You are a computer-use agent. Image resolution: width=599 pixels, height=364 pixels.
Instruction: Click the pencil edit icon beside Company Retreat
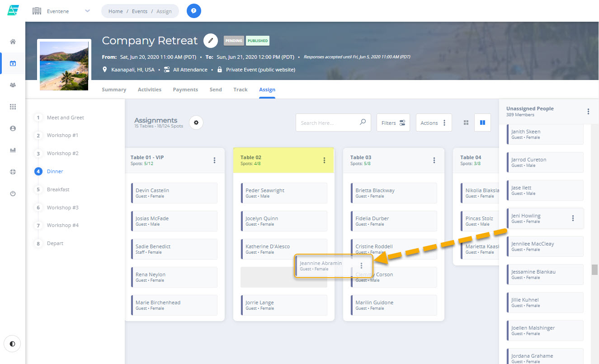pyautogui.click(x=211, y=41)
